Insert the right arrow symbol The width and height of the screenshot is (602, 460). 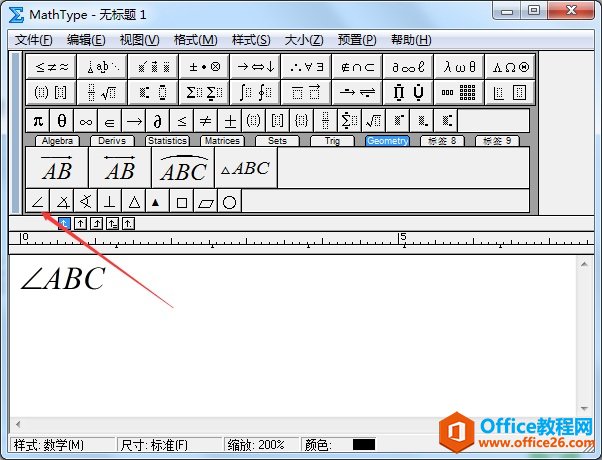click(x=134, y=121)
